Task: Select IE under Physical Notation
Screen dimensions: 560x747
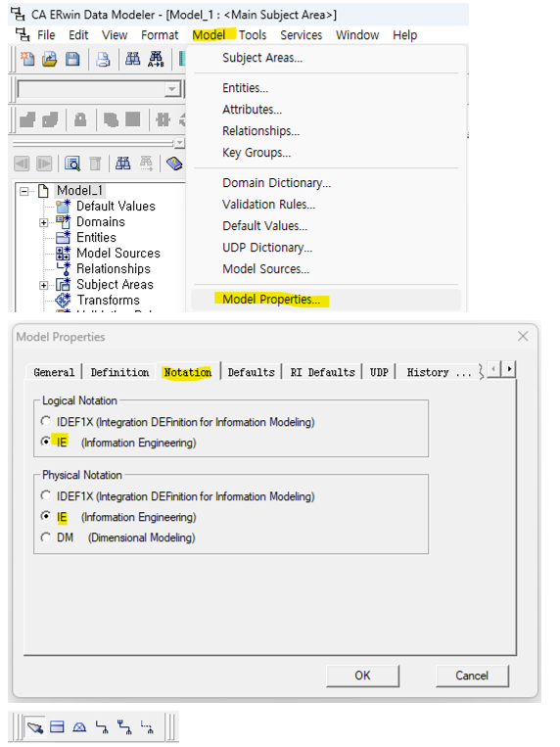Action: pyautogui.click(x=46, y=516)
